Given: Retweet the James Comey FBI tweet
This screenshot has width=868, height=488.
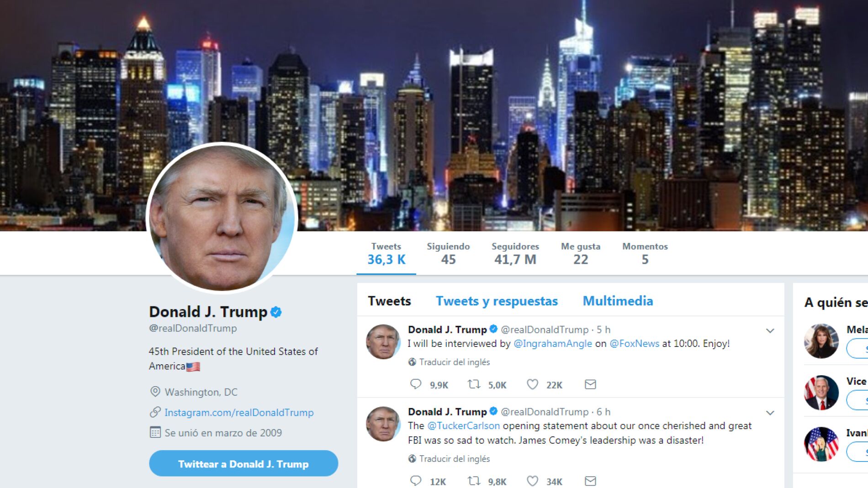Looking at the screenshot, I should coord(474,481).
